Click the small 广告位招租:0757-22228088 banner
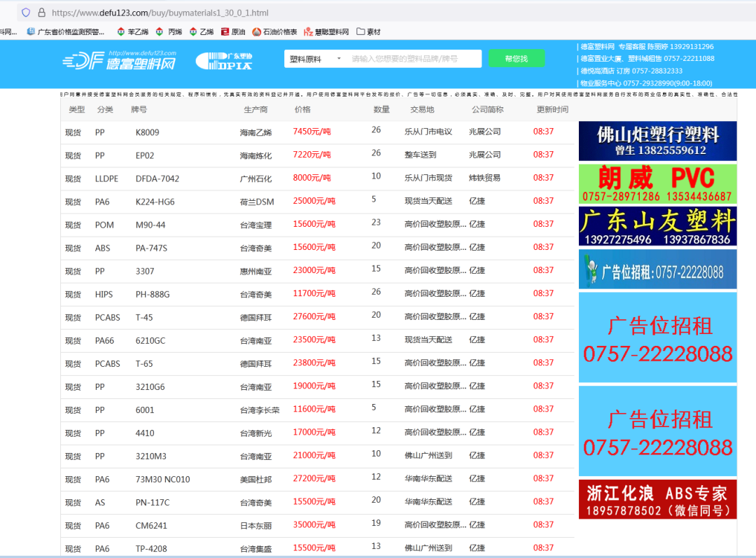 657,269
